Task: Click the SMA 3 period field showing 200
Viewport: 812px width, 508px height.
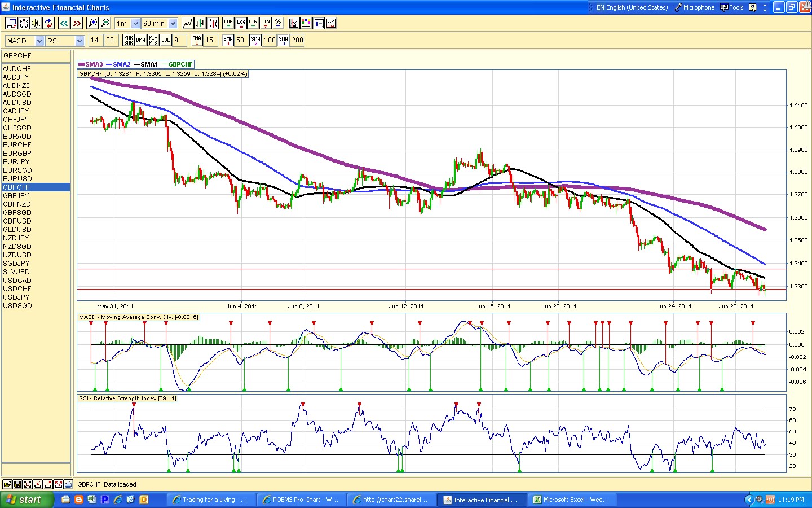Action: [x=297, y=40]
